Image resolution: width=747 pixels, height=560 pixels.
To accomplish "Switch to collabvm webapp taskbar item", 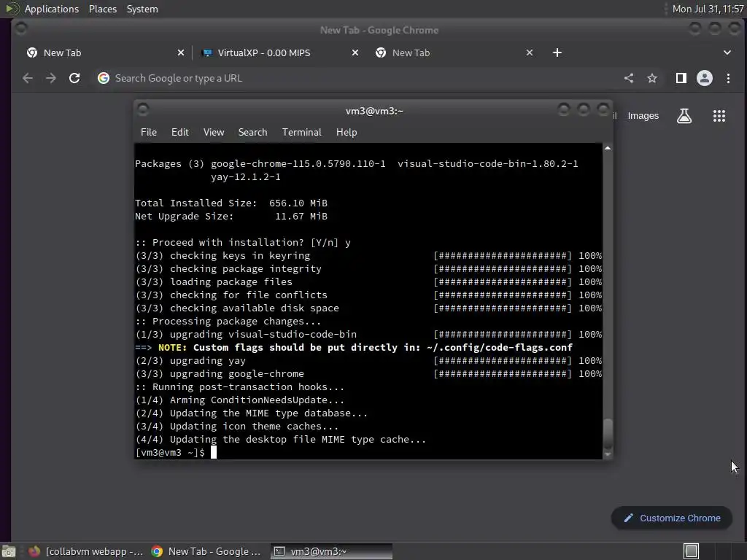I will pos(86,551).
